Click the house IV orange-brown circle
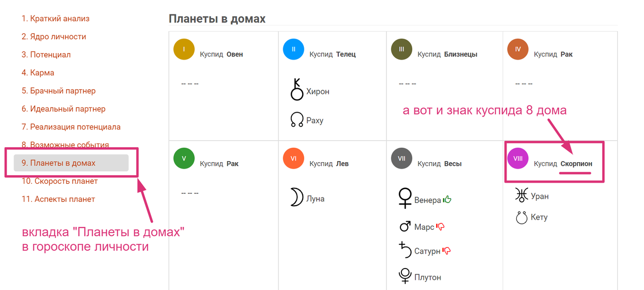This screenshot has height=290, width=644. [518, 49]
